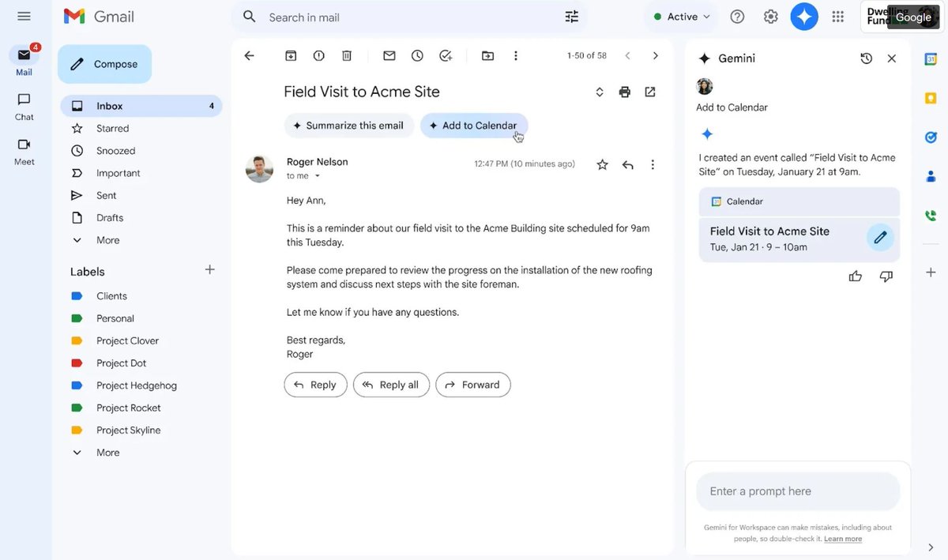Open the Learn more link
Screen dimensions: 948x560
point(843,539)
